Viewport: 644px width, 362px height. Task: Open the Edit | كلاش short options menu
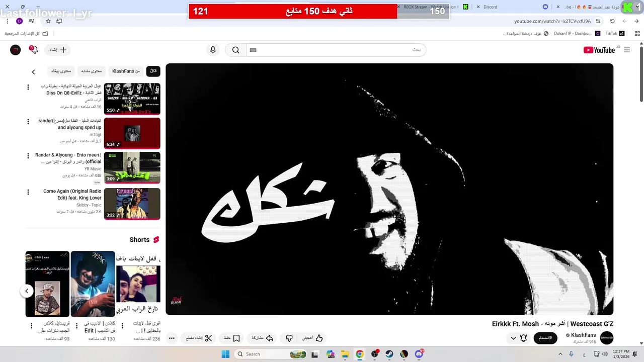76,326
